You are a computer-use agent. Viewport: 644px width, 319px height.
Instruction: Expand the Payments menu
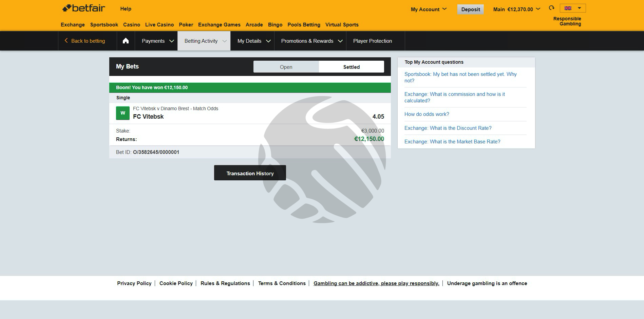[x=156, y=41]
